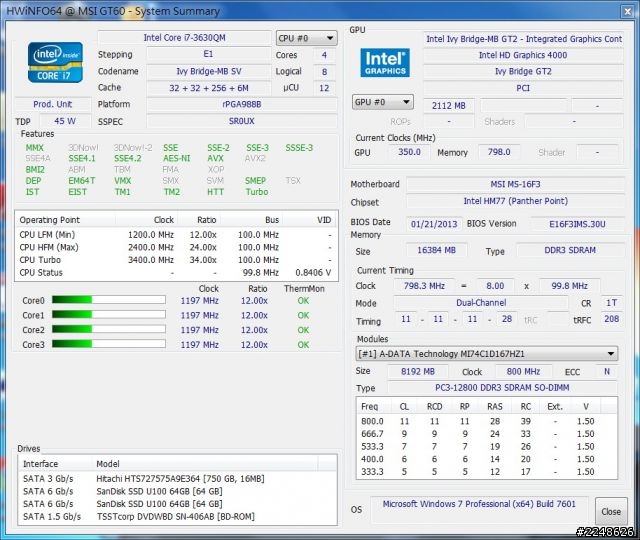Click the Intel Core i7 logo

pyautogui.click(x=55, y=62)
